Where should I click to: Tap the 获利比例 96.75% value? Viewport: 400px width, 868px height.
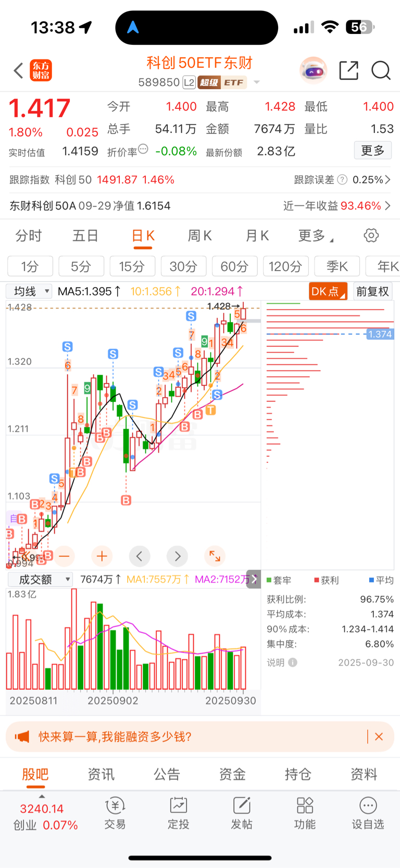click(377, 600)
